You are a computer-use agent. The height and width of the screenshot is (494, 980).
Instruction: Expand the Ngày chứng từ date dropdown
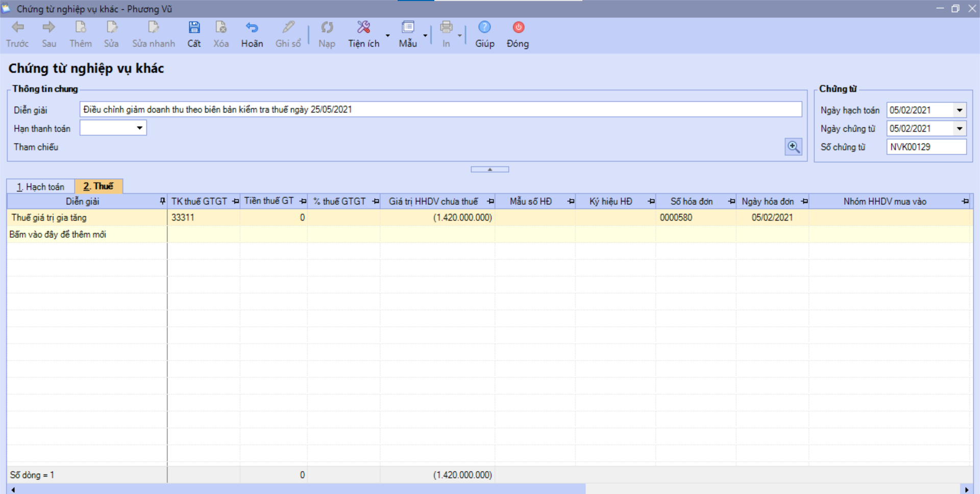(960, 129)
